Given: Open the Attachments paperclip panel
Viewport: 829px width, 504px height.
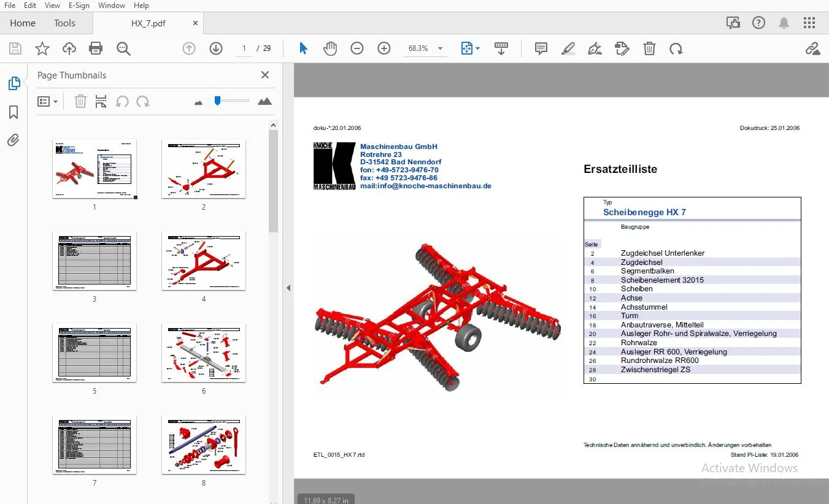Looking at the screenshot, I should point(13,140).
